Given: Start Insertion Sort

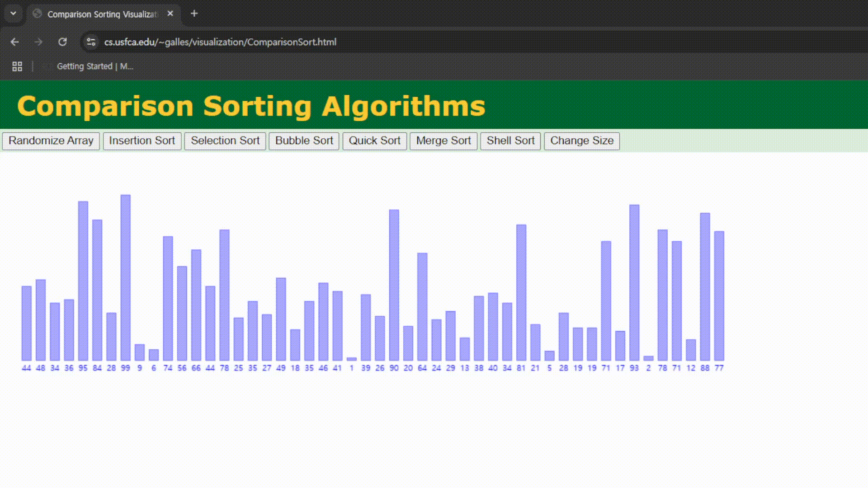Looking at the screenshot, I should pyautogui.click(x=142, y=141).
